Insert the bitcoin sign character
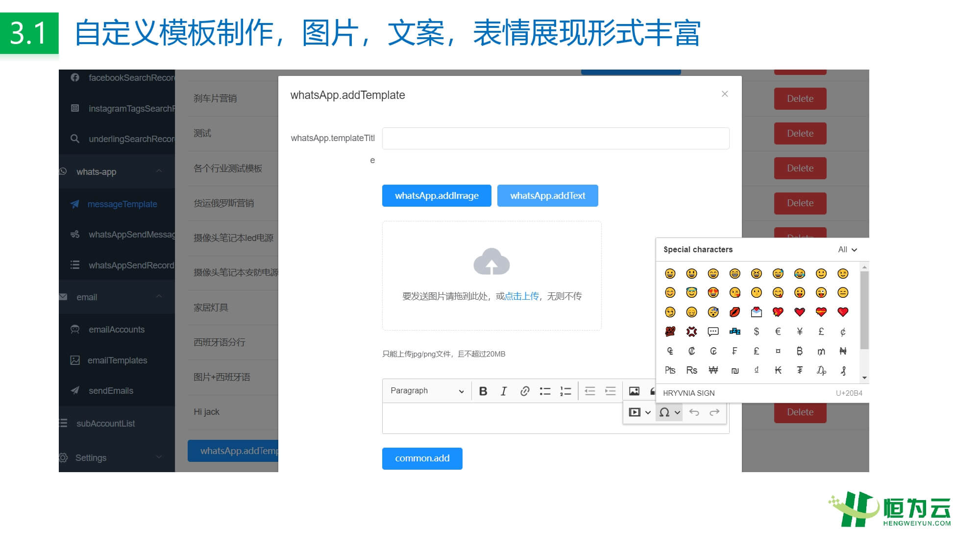 tap(800, 351)
